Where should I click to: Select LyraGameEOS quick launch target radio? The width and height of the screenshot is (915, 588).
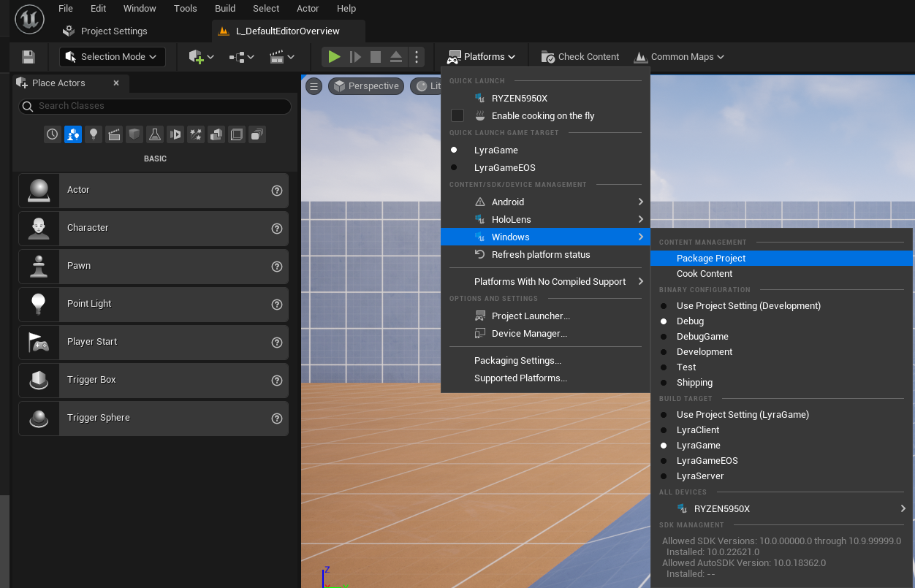454,167
